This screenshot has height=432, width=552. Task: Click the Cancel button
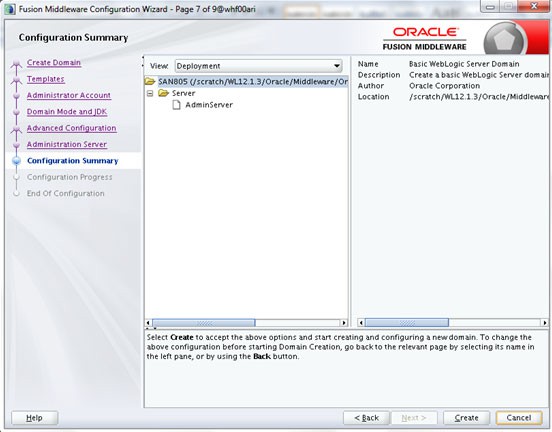519,418
